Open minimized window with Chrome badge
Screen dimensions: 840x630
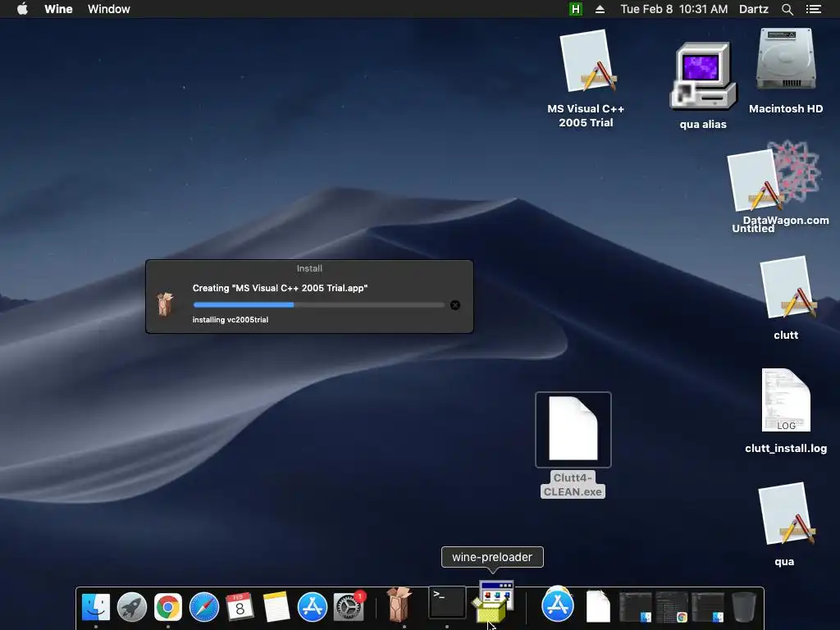[672, 607]
